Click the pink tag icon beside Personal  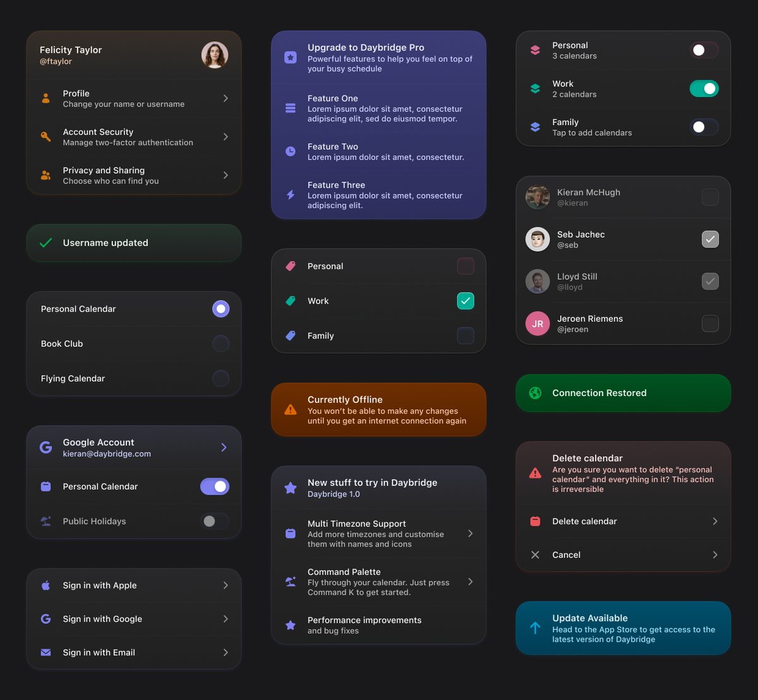pyautogui.click(x=291, y=267)
